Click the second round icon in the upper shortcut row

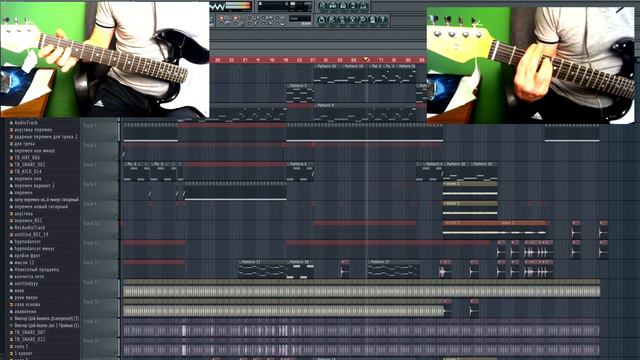[x=332, y=5]
